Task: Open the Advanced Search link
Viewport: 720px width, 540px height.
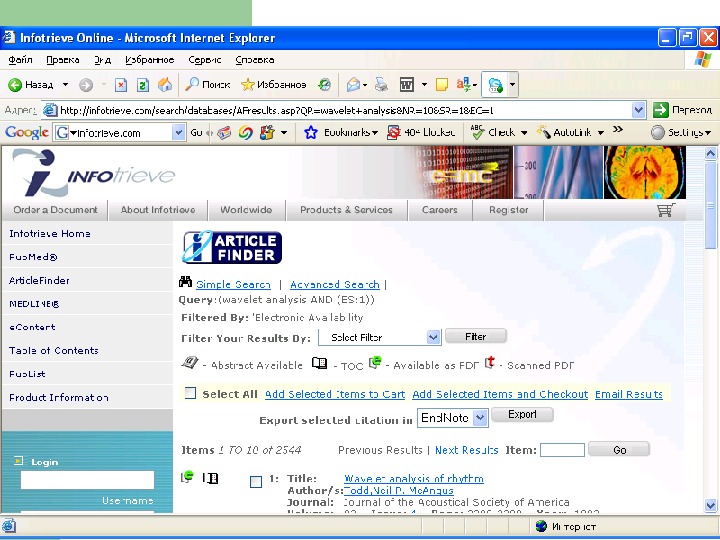Action: (x=335, y=284)
